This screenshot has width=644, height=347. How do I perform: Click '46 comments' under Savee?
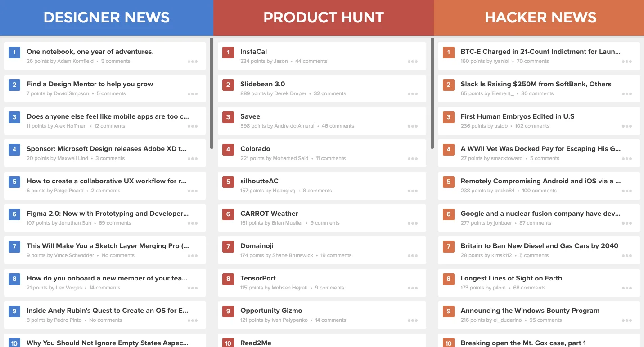coord(338,126)
